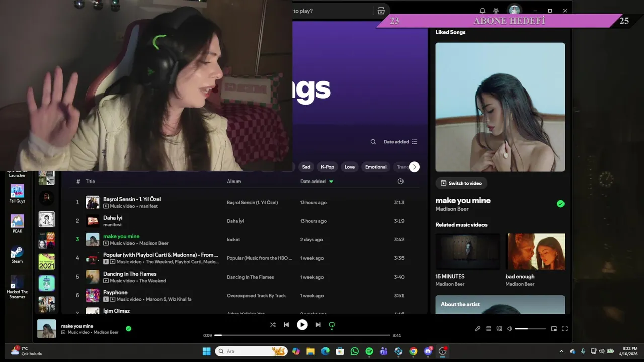Viewport: 644px width, 362px height.
Task: Open bad enough related music video thumbnail
Action: click(x=535, y=251)
